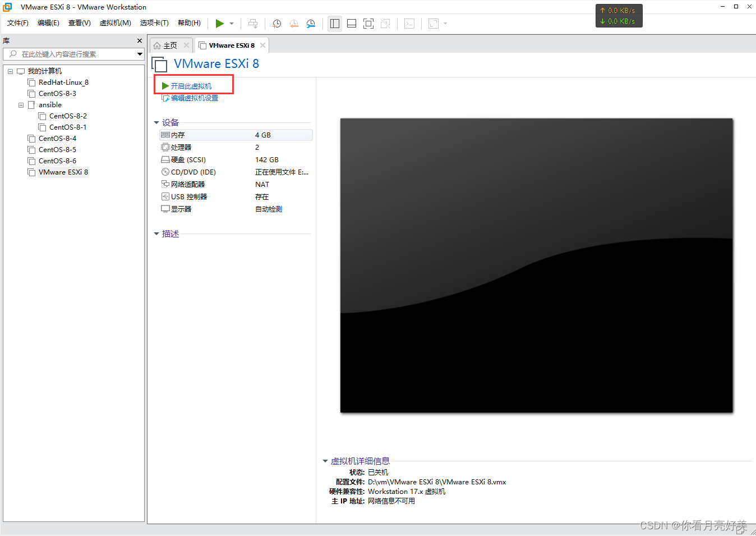Click the 142 GB disk size value
This screenshot has height=536, width=756.
267,160
